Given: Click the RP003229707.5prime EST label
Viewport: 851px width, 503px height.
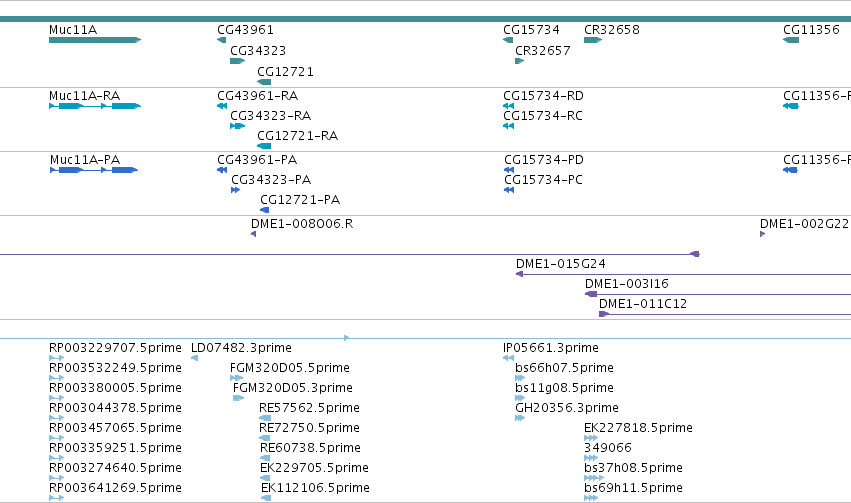Looking at the screenshot, I should click(115, 348).
